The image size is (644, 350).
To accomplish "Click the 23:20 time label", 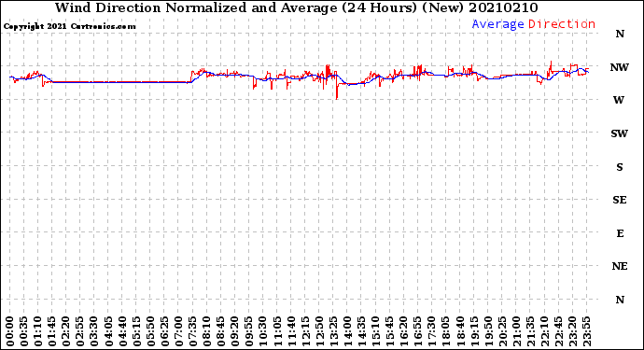I will click(572, 331).
